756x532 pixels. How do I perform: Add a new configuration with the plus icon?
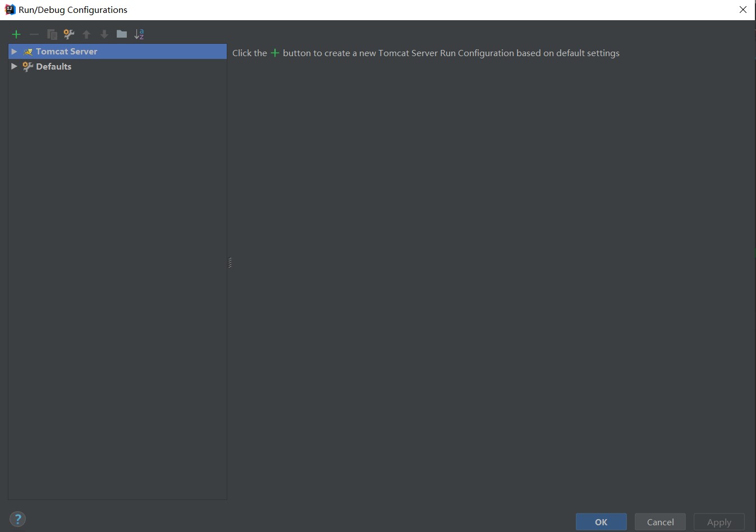16,34
